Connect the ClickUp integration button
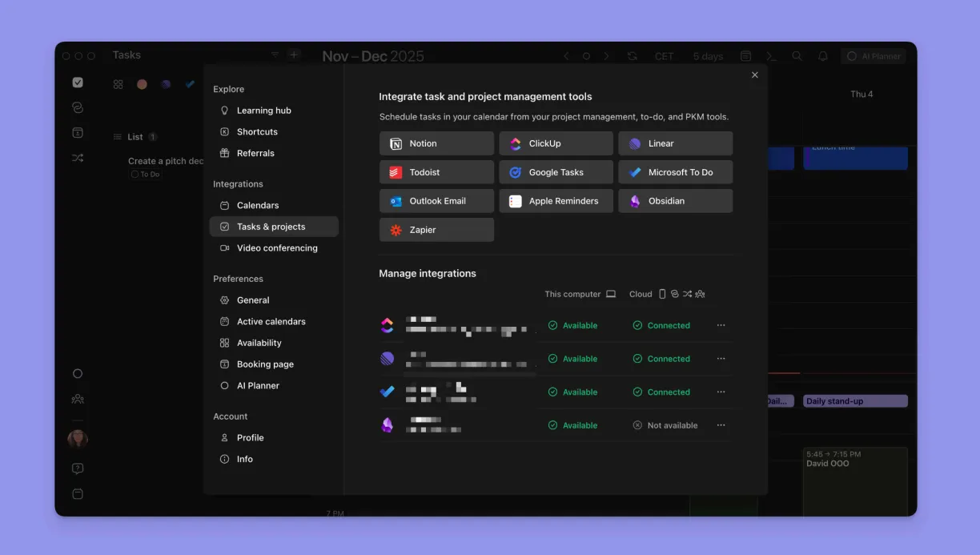The image size is (980, 555). tap(556, 143)
